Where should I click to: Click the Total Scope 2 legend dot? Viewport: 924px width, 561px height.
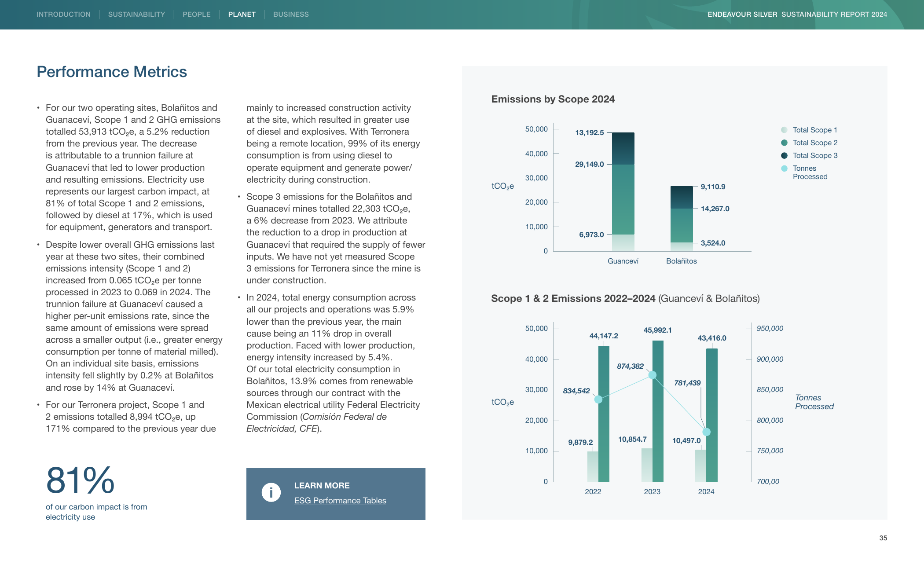(x=784, y=143)
